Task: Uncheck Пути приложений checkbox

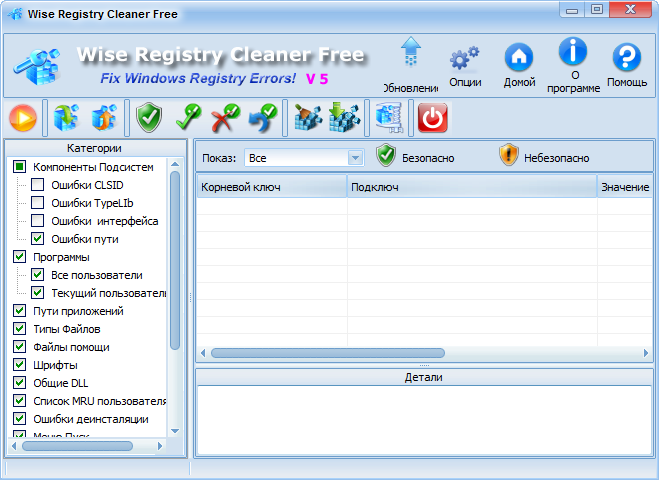Action: click(19, 311)
